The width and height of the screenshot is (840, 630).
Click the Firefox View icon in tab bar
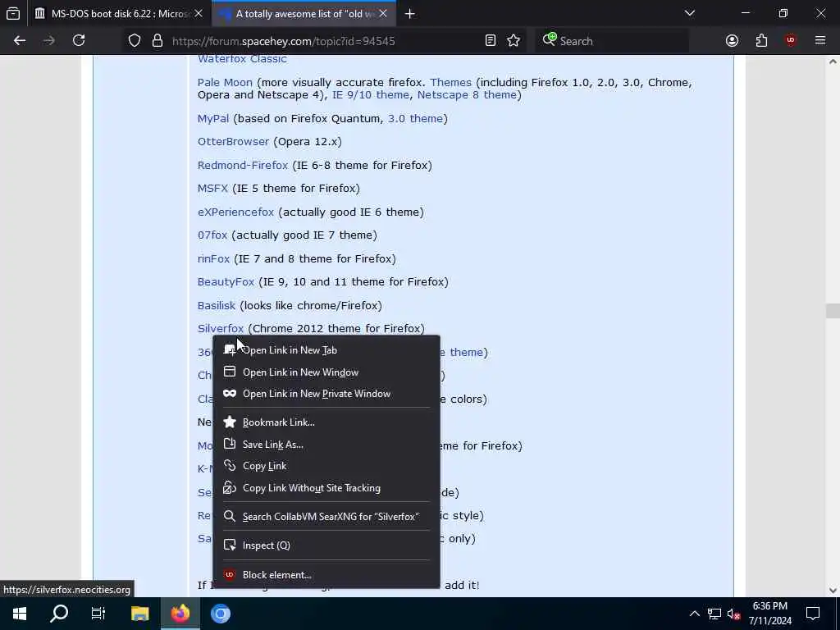(13, 13)
